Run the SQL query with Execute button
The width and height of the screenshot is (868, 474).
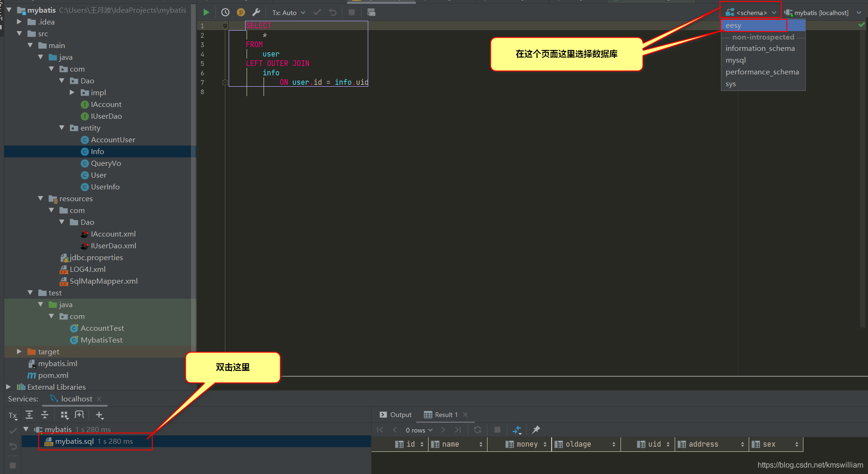pos(206,13)
